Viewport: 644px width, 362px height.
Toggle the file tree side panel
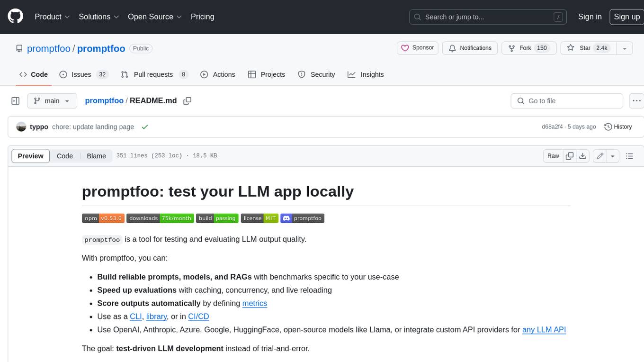tap(15, 101)
